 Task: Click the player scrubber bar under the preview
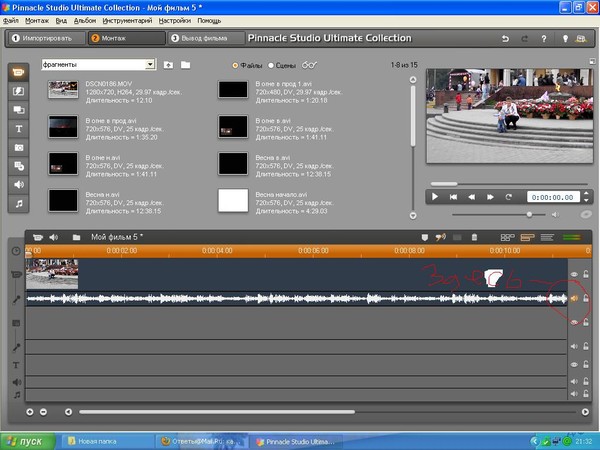[509, 184]
